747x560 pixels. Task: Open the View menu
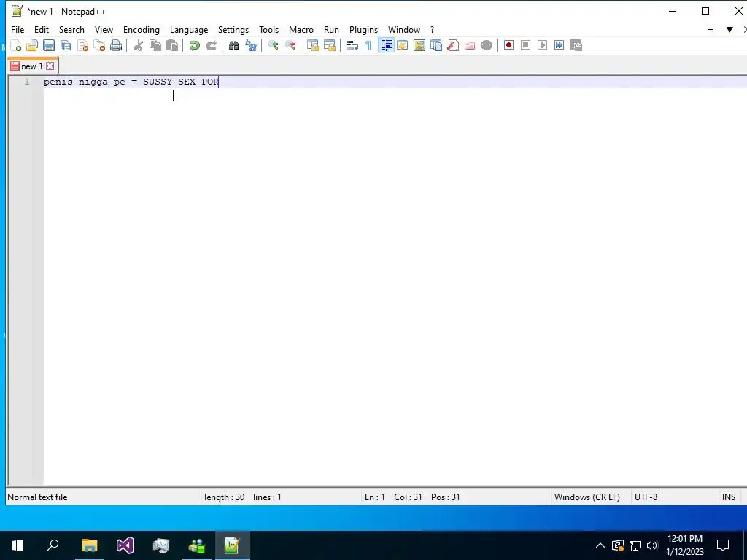pyautogui.click(x=104, y=29)
